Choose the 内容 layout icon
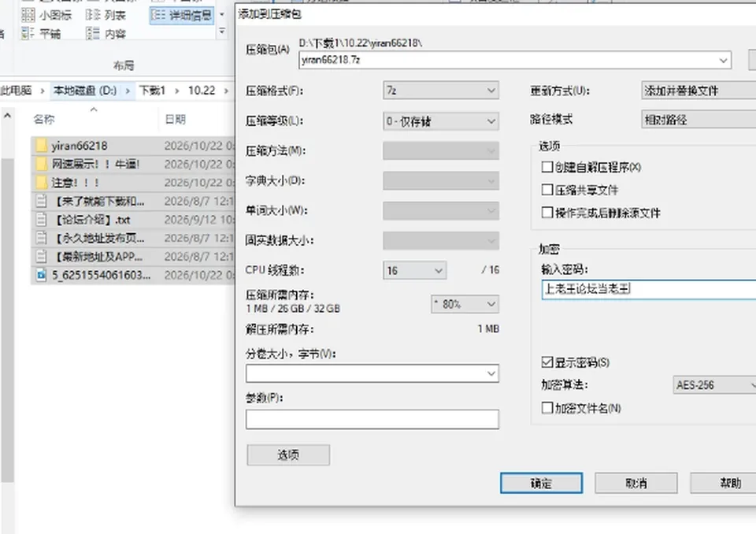The height and width of the screenshot is (534, 756). coord(93,33)
